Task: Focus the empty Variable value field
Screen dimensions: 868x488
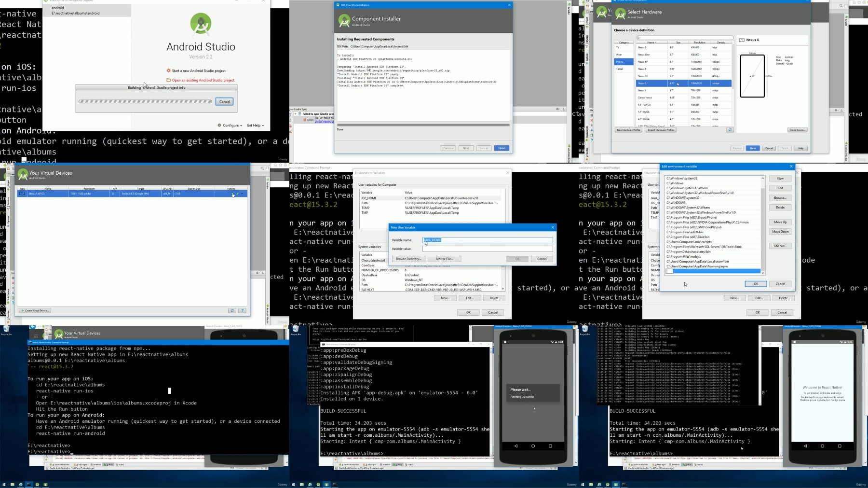Action: (x=488, y=249)
